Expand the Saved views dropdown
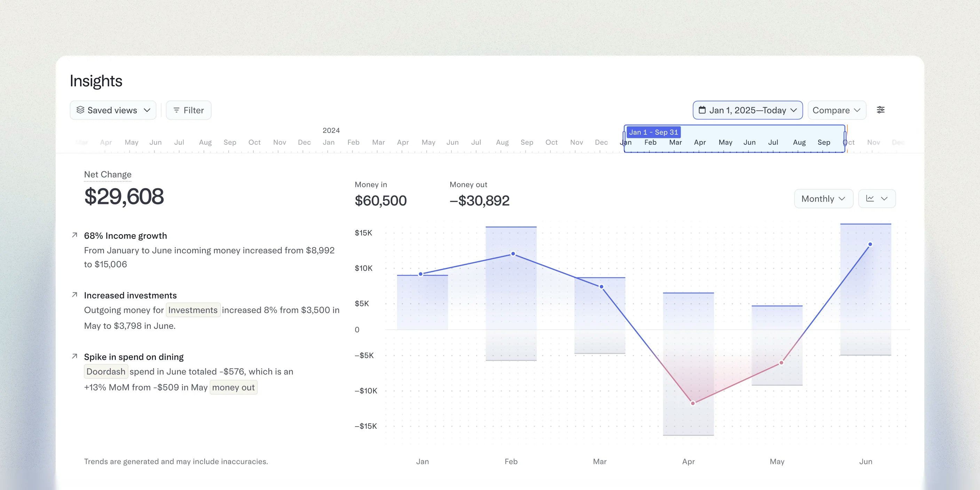Viewport: 980px width, 490px height. click(x=113, y=110)
